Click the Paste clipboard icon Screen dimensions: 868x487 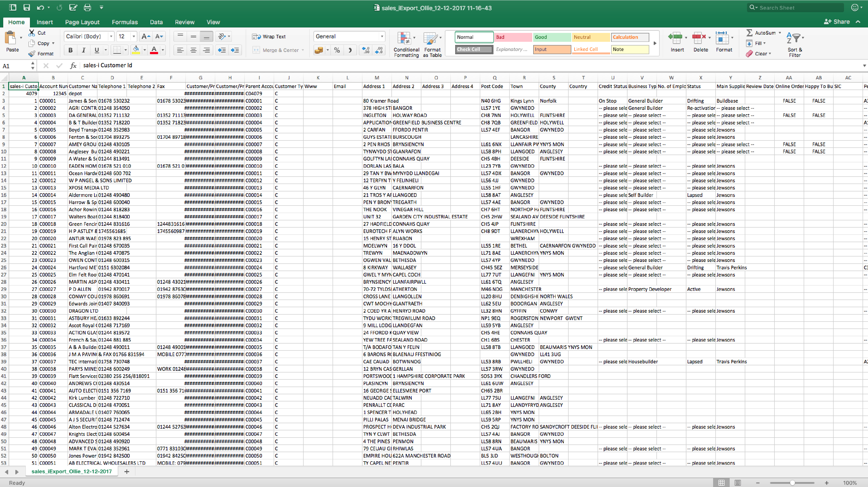11,38
